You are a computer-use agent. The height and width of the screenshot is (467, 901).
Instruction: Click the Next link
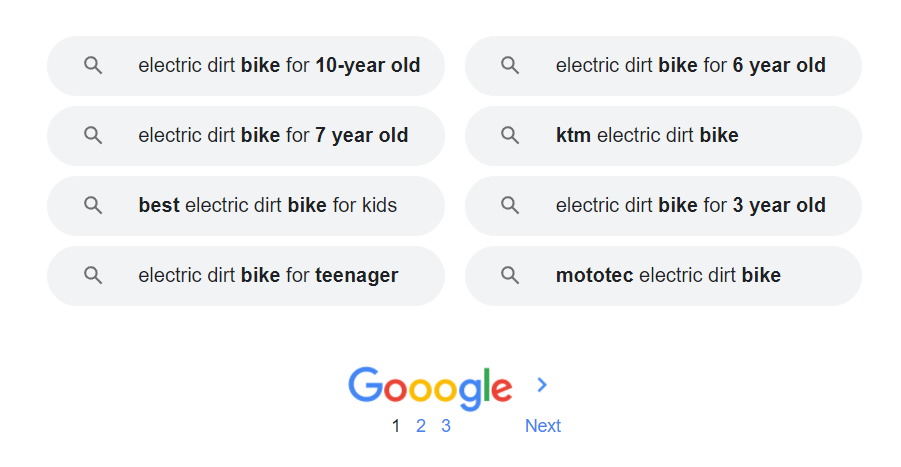[x=542, y=426]
